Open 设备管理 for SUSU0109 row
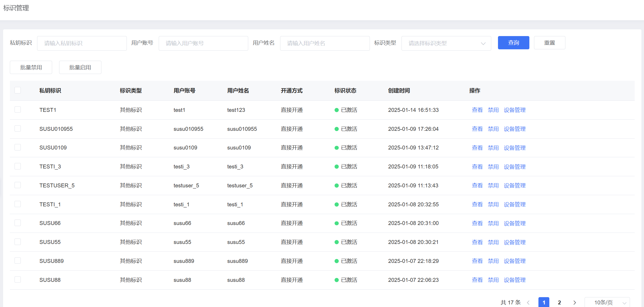The width and height of the screenshot is (644, 307). [x=515, y=148]
